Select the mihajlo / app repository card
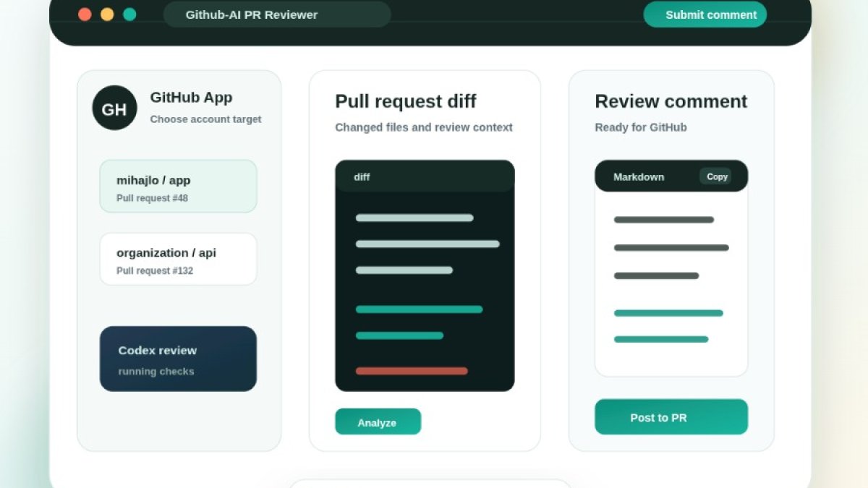The width and height of the screenshot is (868, 488). (x=178, y=187)
